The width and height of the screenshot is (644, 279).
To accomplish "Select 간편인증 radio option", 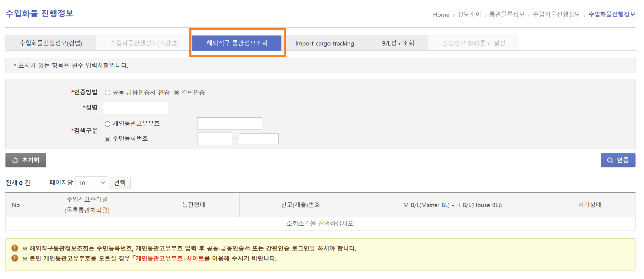I will [x=176, y=92].
